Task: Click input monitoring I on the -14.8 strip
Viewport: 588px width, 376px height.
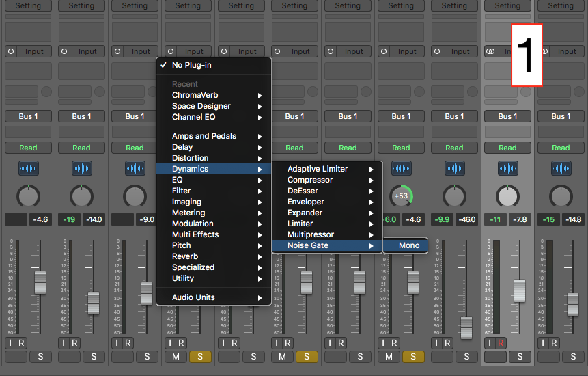Action: pyautogui.click(x=543, y=343)
